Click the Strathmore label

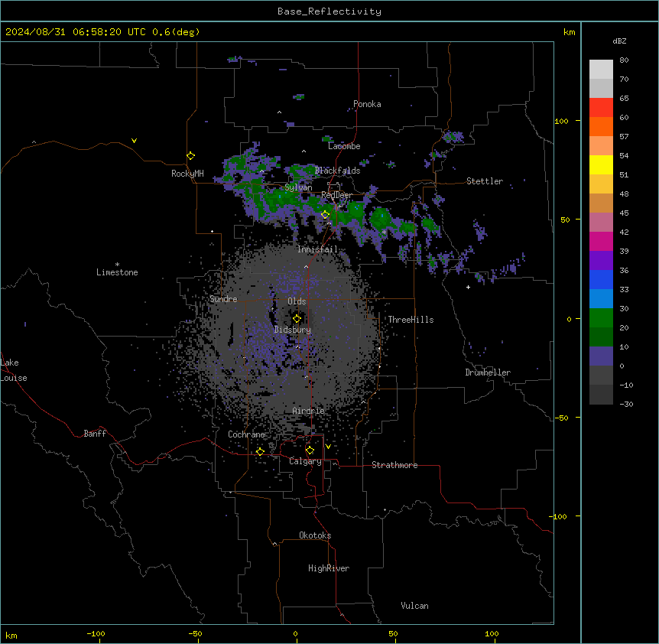point(394,465)
